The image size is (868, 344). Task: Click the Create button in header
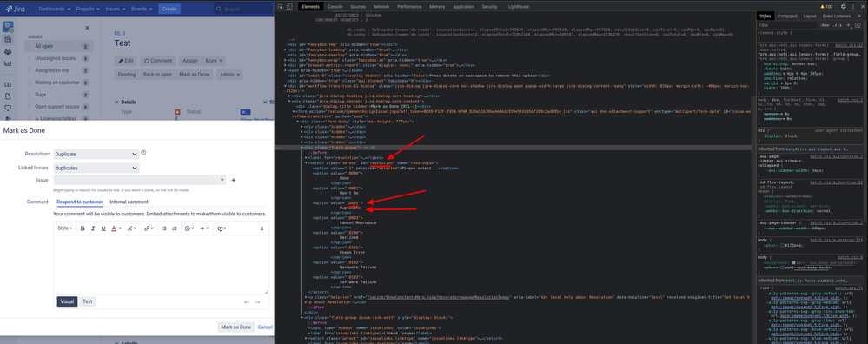point(169,9)
